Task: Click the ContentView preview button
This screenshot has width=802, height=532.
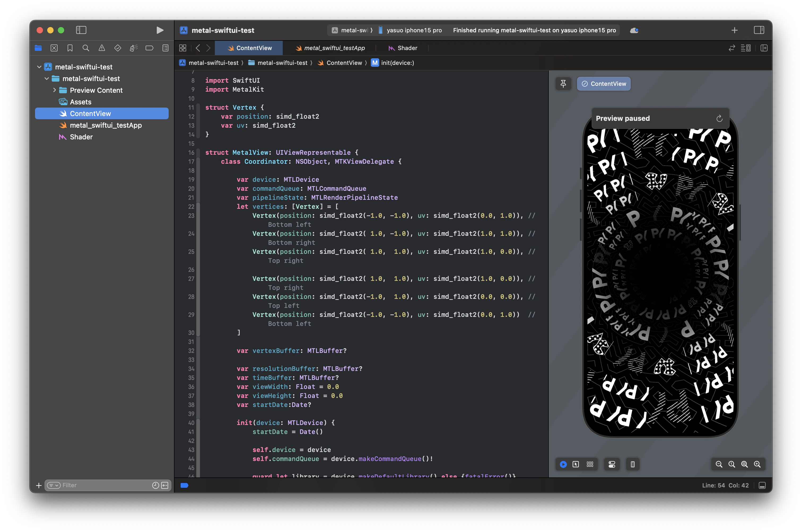Action: coord(604,84)
